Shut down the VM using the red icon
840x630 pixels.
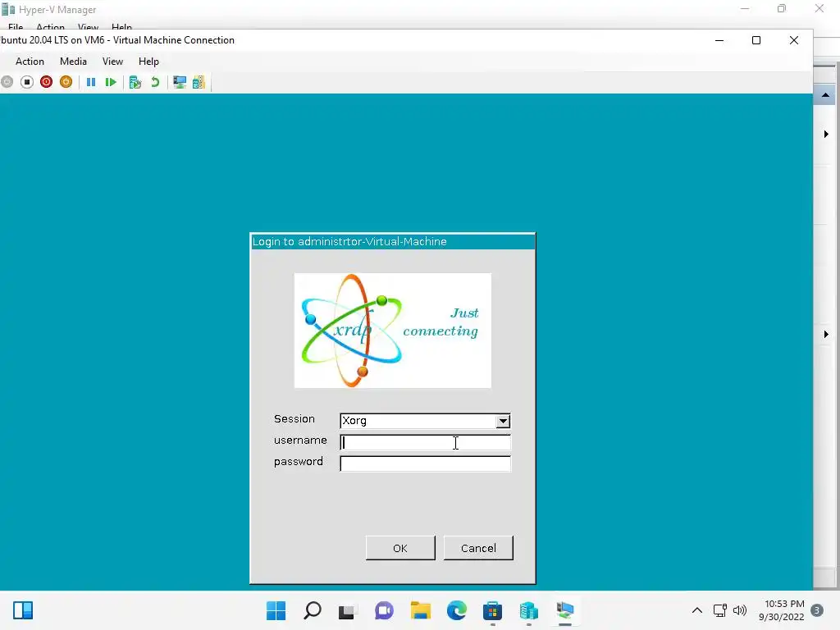click(x=47, y=82)
